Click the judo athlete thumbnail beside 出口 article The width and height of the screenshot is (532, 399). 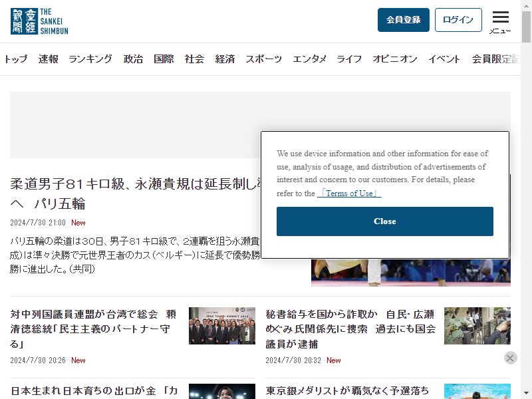222,391
